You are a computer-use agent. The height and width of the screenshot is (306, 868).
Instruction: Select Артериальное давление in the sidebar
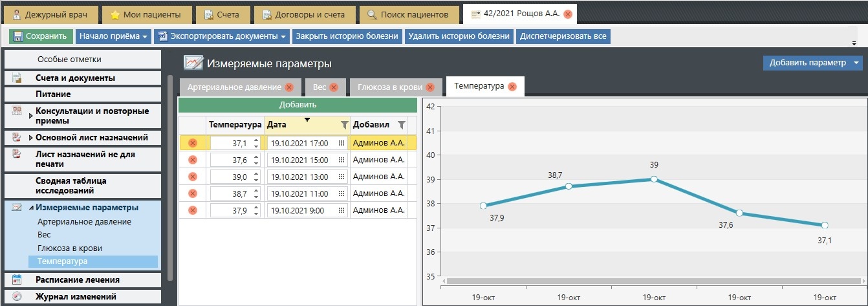coord(84,222)
